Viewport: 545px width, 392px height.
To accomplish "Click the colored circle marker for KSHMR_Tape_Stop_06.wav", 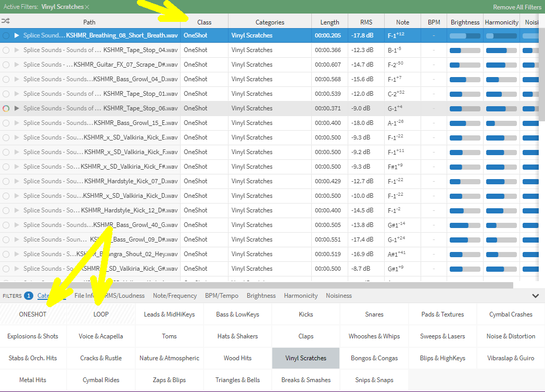I will point(6,108).
